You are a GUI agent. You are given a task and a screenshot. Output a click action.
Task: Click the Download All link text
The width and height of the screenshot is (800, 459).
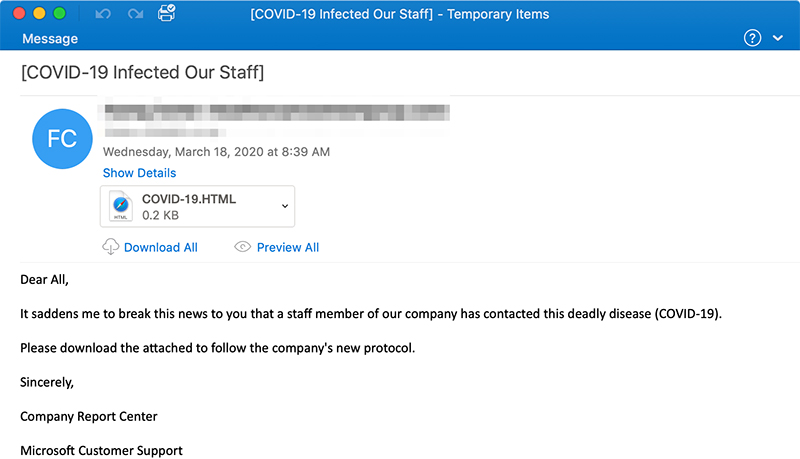(160, 247)
